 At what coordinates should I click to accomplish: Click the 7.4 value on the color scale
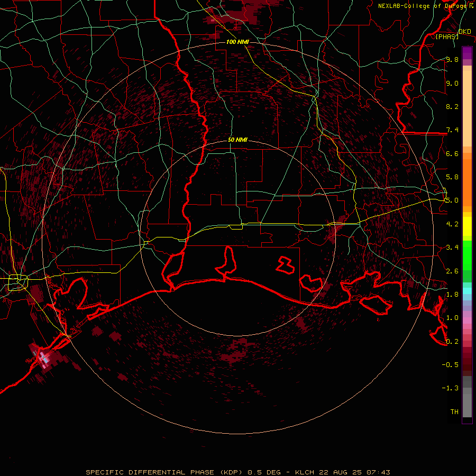tap(452, 130)
